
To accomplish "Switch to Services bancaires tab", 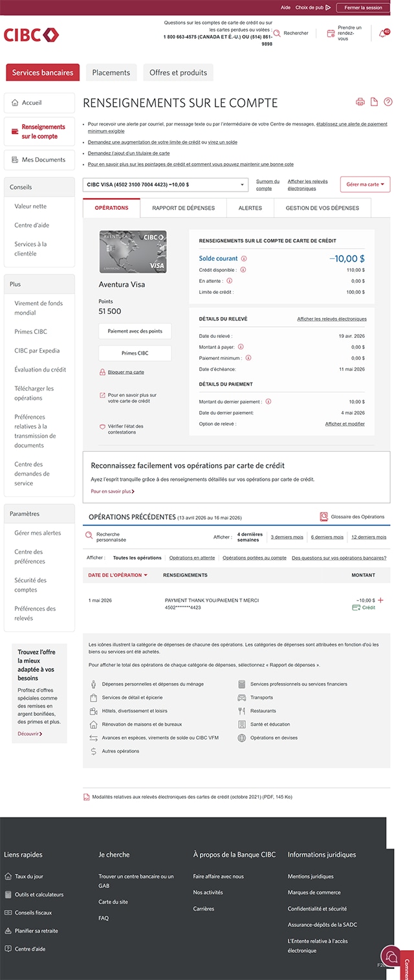I will click(x=43, y=72).
